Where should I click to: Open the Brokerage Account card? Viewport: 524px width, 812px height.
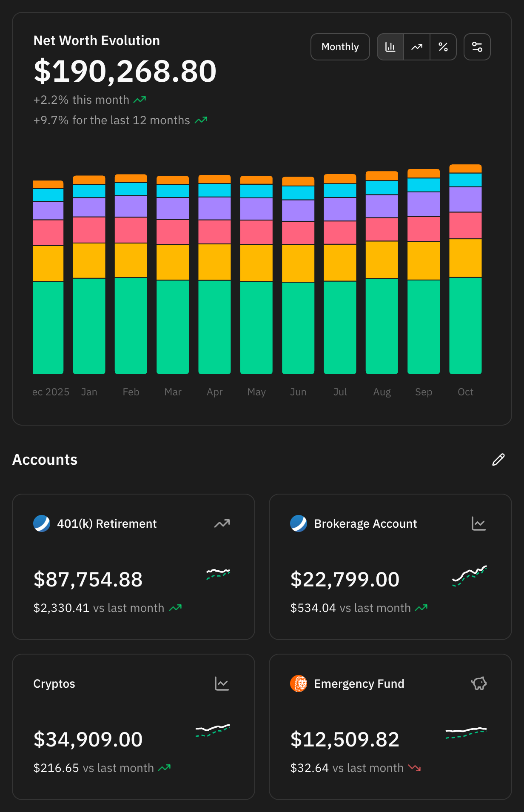(x=390, y=567)
